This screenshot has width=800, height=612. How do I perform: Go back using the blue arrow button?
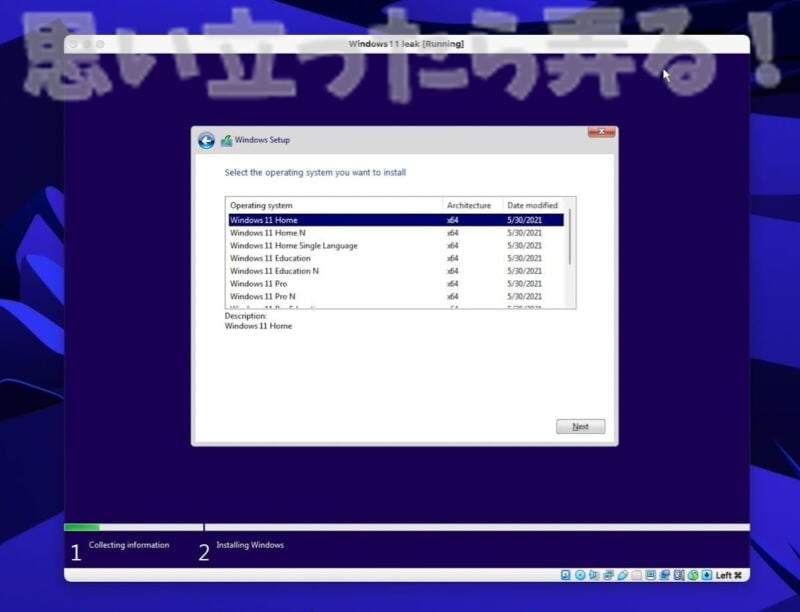pyautogui.click(x=206, y=140)
